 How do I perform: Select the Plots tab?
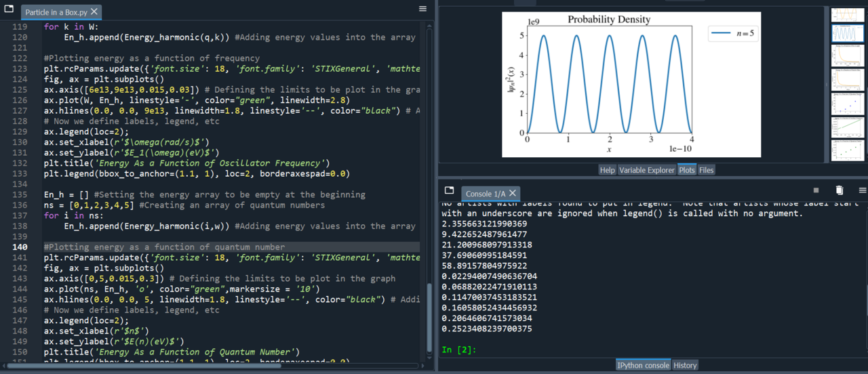pos(686,170)
